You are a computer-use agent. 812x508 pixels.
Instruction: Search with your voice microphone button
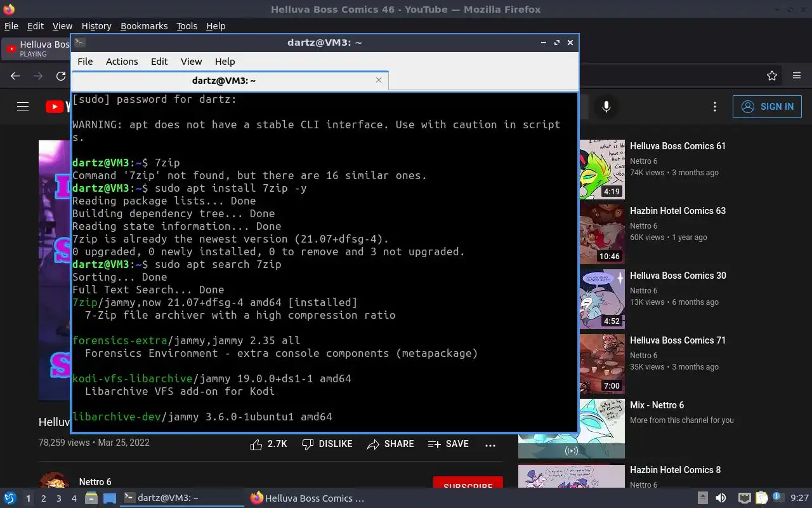tap(606, 107)
